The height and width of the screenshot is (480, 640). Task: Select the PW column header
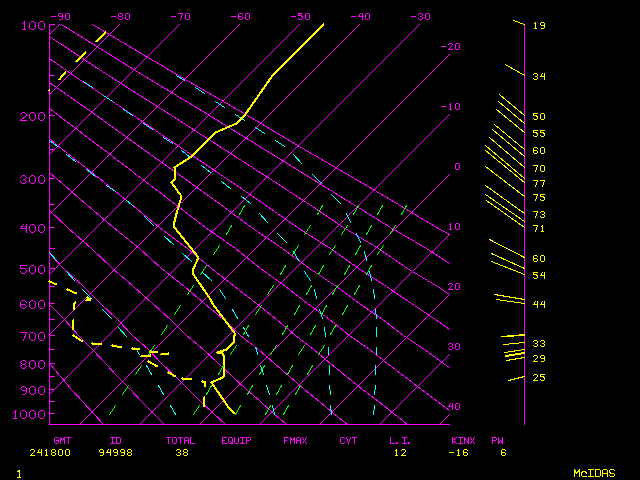(x=497, y=440)
